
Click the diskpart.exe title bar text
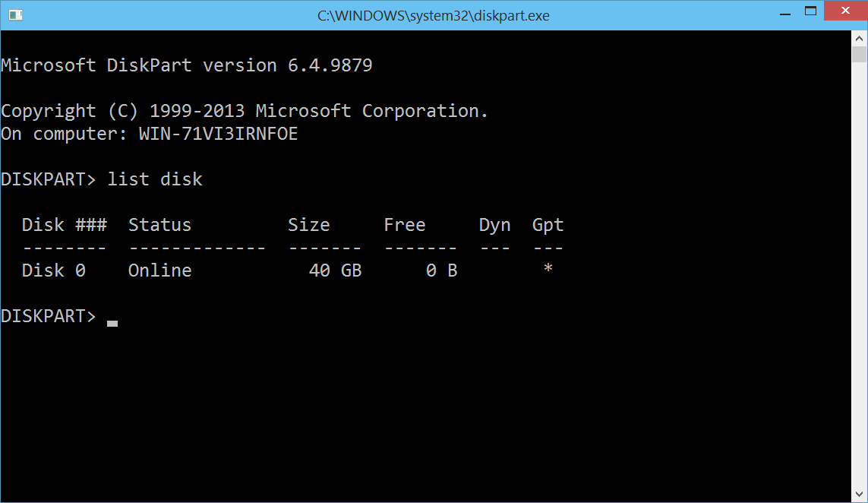click(433, 15)
